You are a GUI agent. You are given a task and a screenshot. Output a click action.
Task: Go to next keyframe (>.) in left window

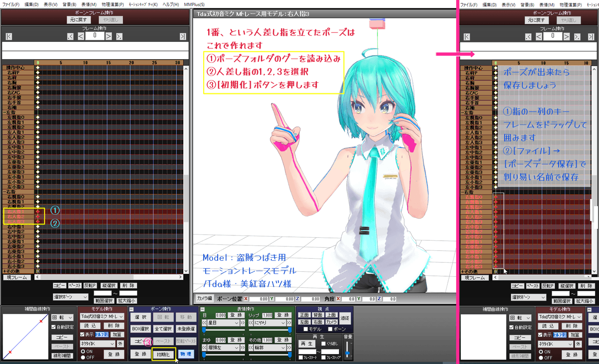(119, 36)
